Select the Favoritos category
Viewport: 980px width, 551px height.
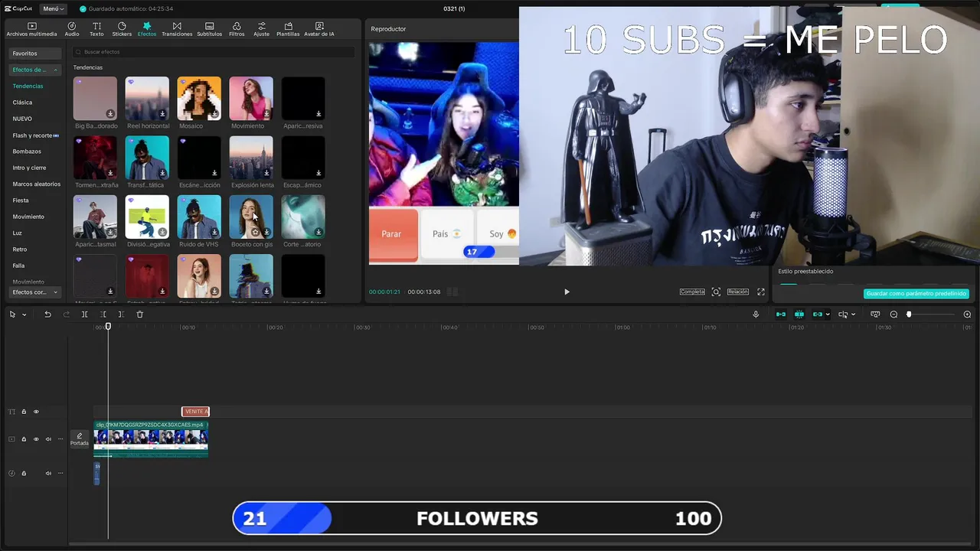(35, 54)
